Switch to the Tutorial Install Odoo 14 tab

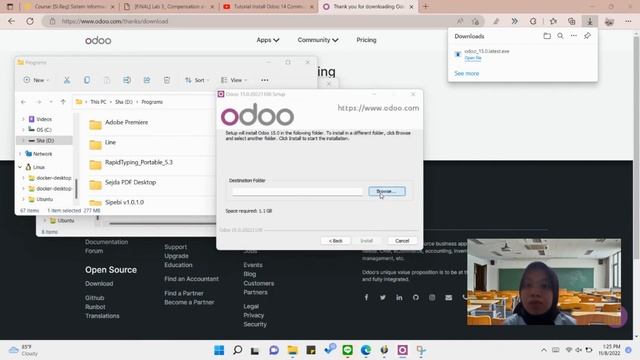pyautogui.click(x=269, y=7)
